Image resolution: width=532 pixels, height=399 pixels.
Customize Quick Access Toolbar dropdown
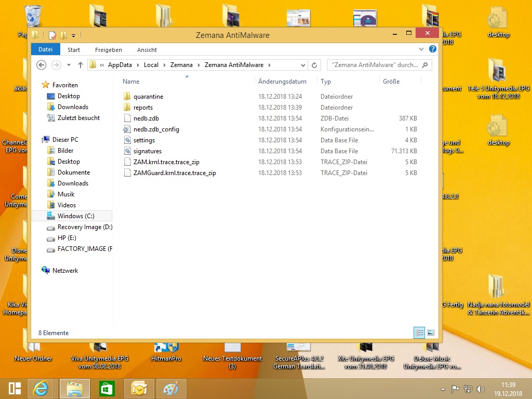point(73,35)
